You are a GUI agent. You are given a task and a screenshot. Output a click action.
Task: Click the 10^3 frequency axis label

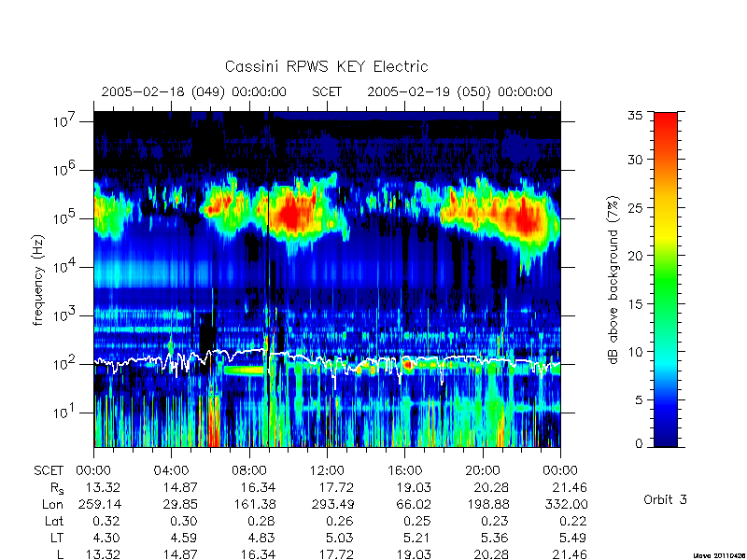coord(64,315)
